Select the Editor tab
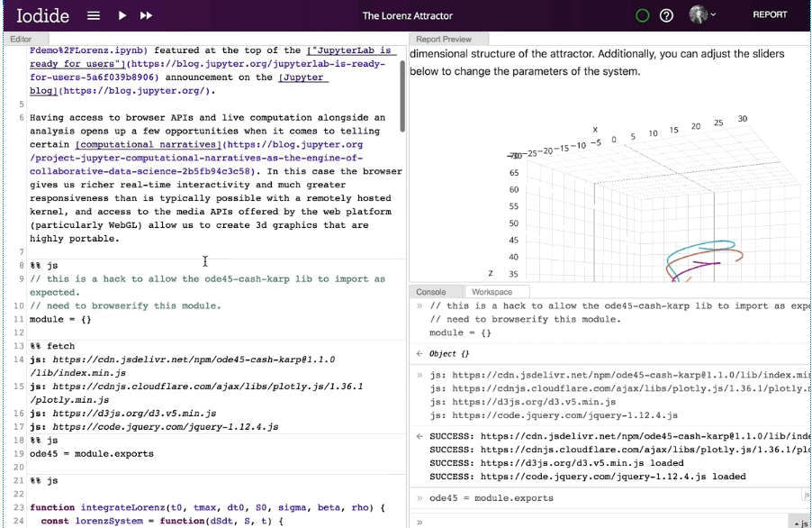The width and height of the screenshot is (812, 528). click(20, 39)
